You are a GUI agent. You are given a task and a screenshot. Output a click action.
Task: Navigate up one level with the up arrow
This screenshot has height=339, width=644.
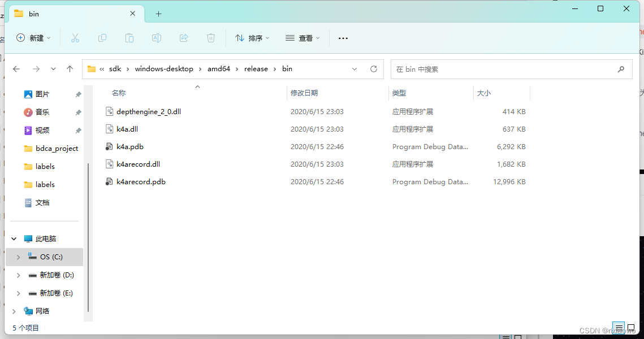pyautogui.click(x=70, y=68)
